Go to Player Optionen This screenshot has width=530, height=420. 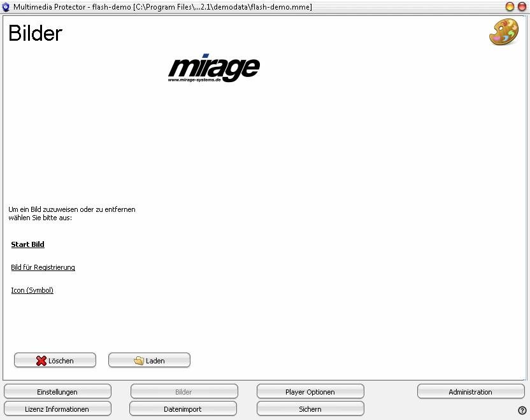(x=310, y=392)
